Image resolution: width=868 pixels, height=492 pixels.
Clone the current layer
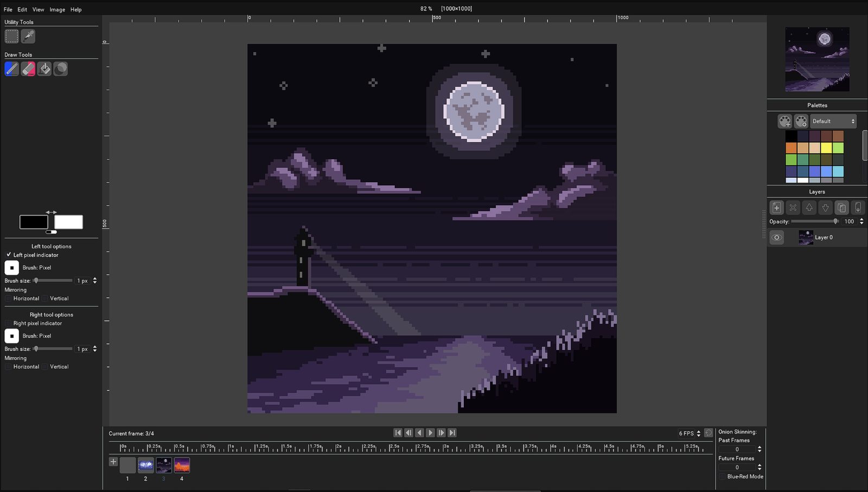click(842, 207)
